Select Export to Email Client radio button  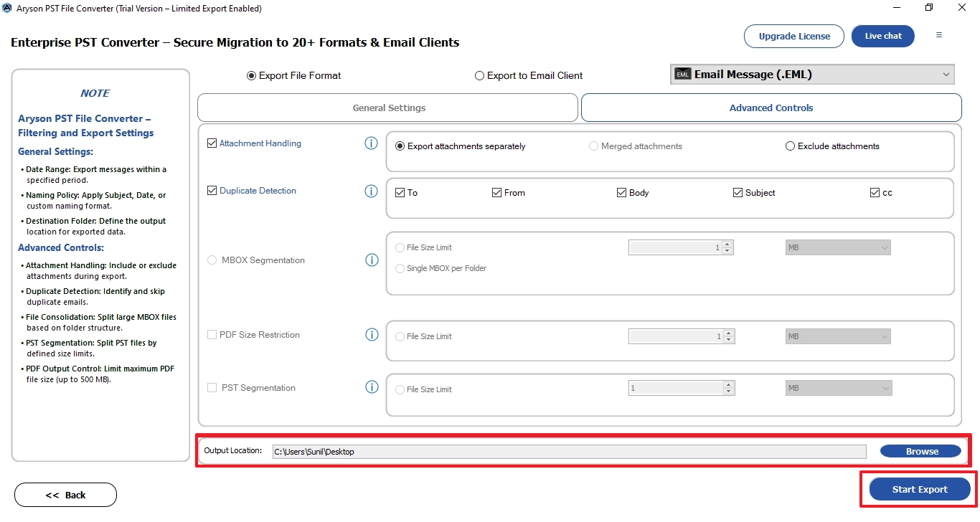point(479,75)
